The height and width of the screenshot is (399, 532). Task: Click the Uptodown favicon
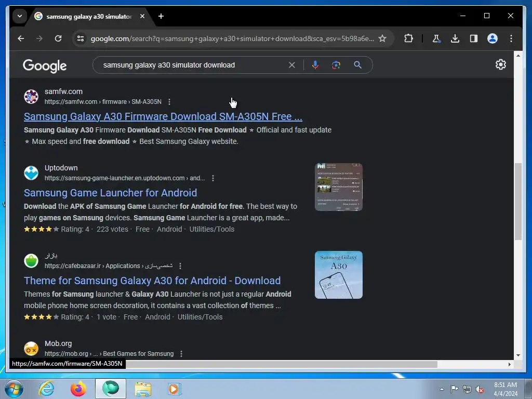[31, 173]
